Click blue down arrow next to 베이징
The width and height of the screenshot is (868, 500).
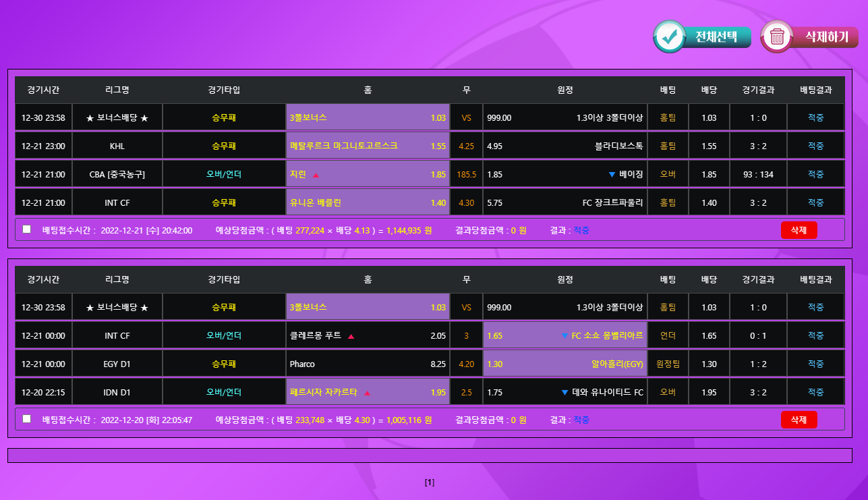click(x=612, y=175)
